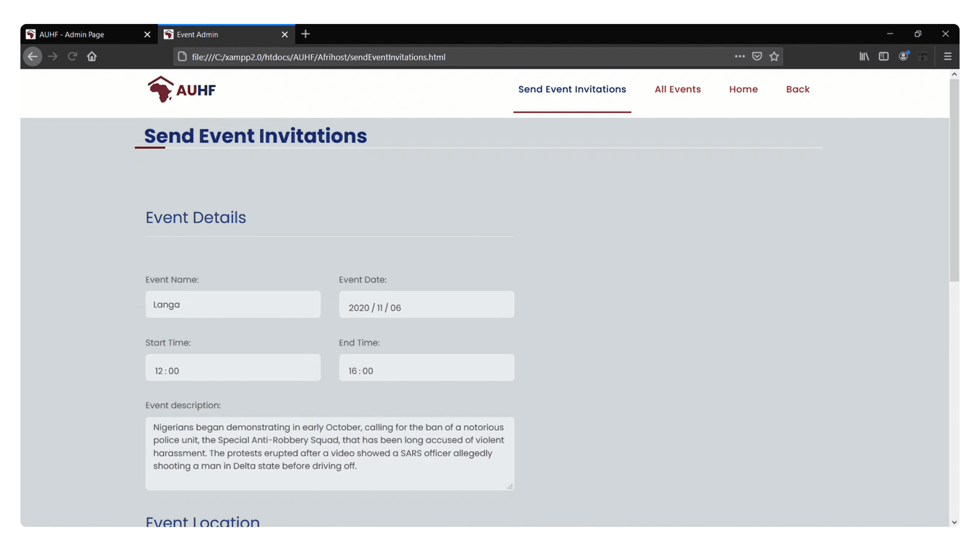Click the browser back arrow button
Screen dimensions: 980x551
pos(33,57)
